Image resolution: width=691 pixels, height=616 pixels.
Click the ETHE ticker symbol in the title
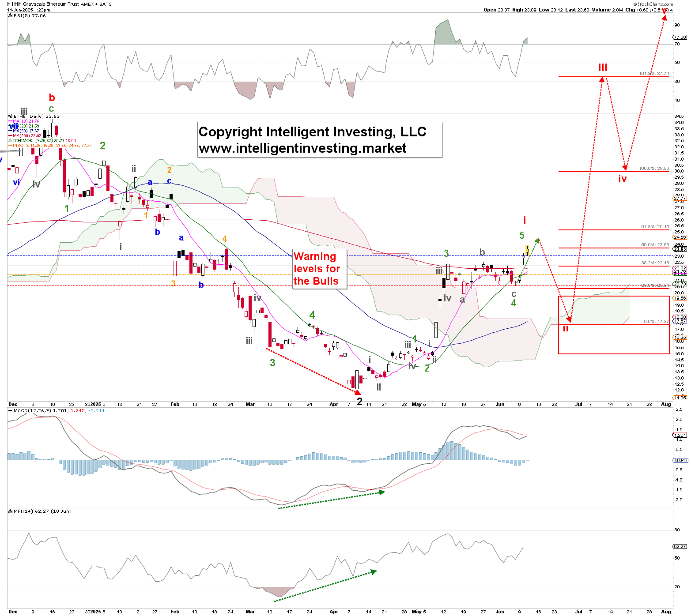14,4
